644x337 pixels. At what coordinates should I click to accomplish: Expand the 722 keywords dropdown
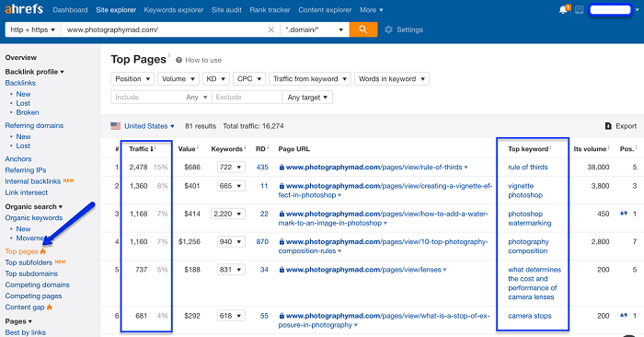click(x=231, y=168)
